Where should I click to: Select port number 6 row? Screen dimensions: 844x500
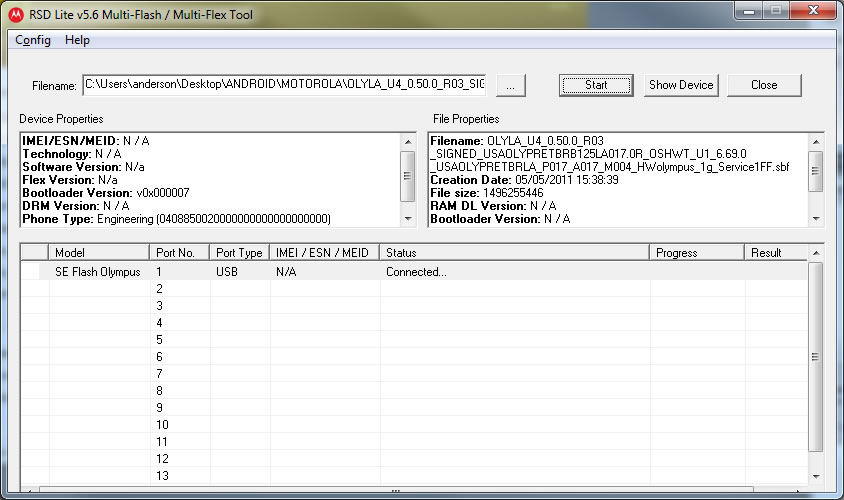pos(413,357)
